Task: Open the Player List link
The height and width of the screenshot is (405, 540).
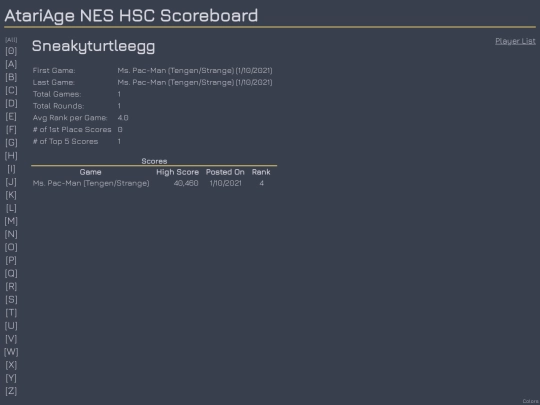Action: coord(515,41)
